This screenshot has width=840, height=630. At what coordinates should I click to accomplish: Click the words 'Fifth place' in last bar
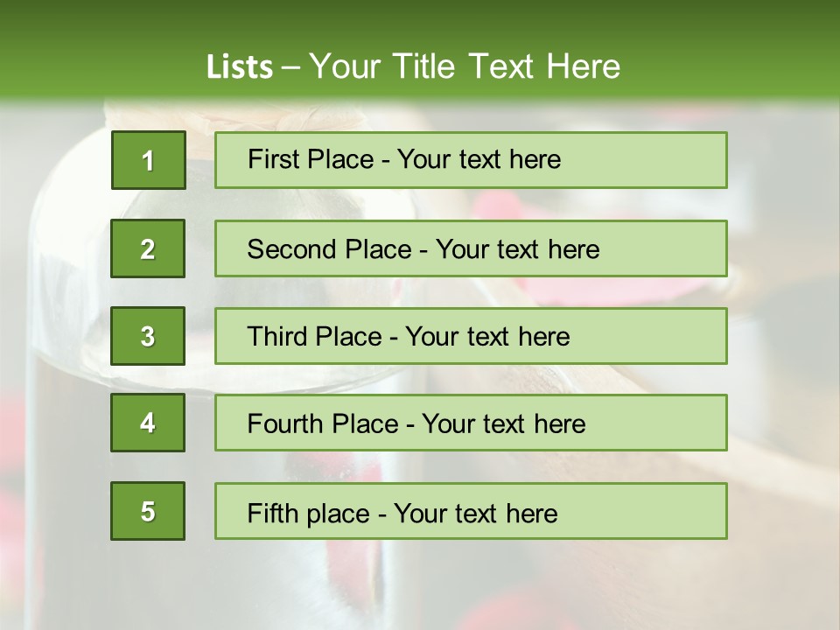(x=308, y=514)
